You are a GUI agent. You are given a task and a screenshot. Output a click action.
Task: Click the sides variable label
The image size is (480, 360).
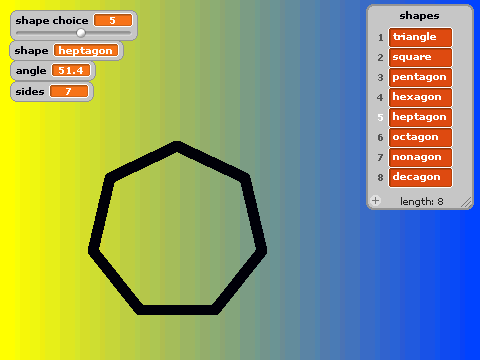pos(30,91)
